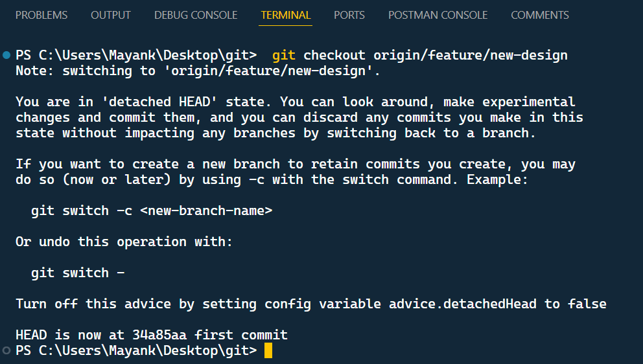
Task: Open the PORTS tab
Action: pyautogui.click(x=349, y=15)
